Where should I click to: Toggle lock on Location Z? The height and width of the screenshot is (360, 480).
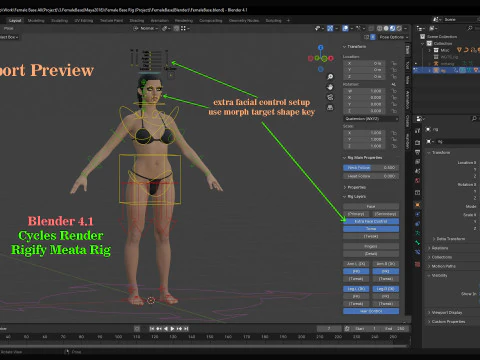coord(394,77)
